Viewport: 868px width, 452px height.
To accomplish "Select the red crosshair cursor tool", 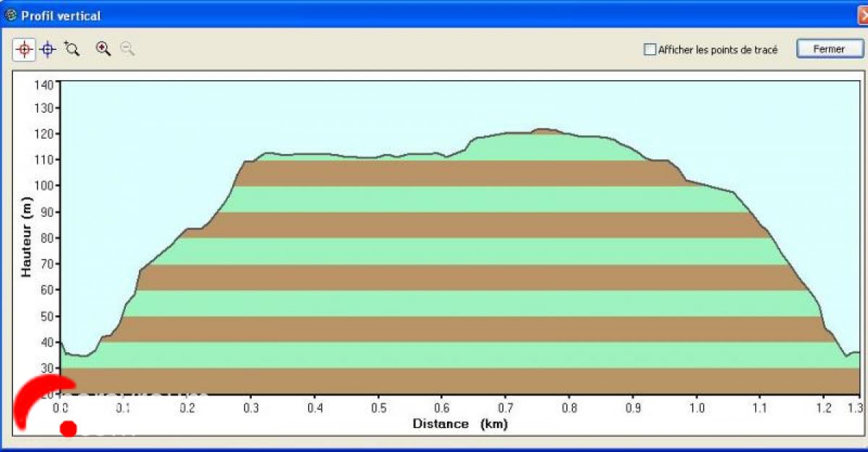I will 24,49.
